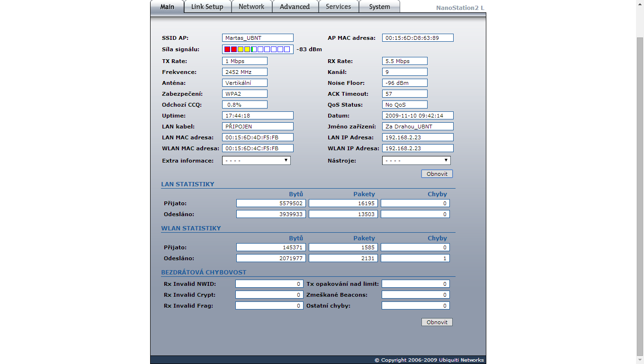The width and height of the screenshot is (644, 364).
Task: Click the Anténa Vertikální field
Action: [x=245, y=83]
